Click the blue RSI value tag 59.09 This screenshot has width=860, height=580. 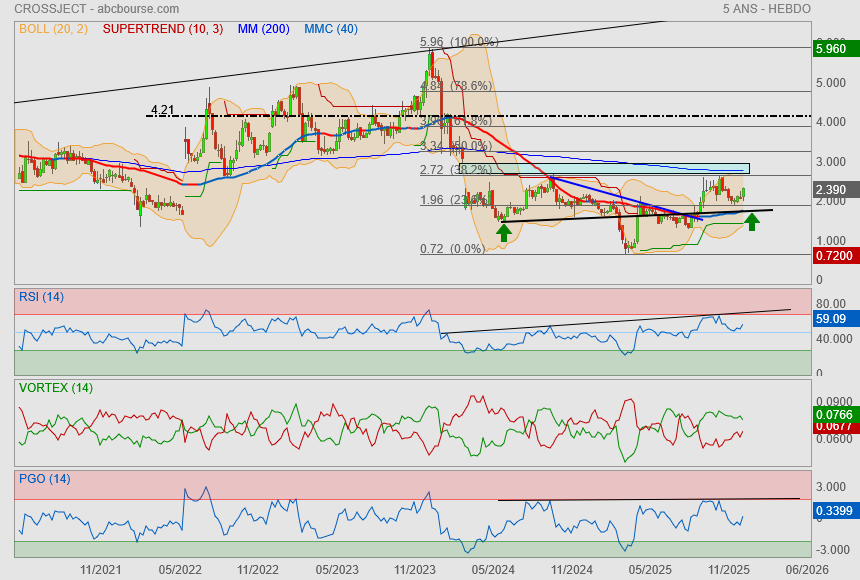pos(832,319)
